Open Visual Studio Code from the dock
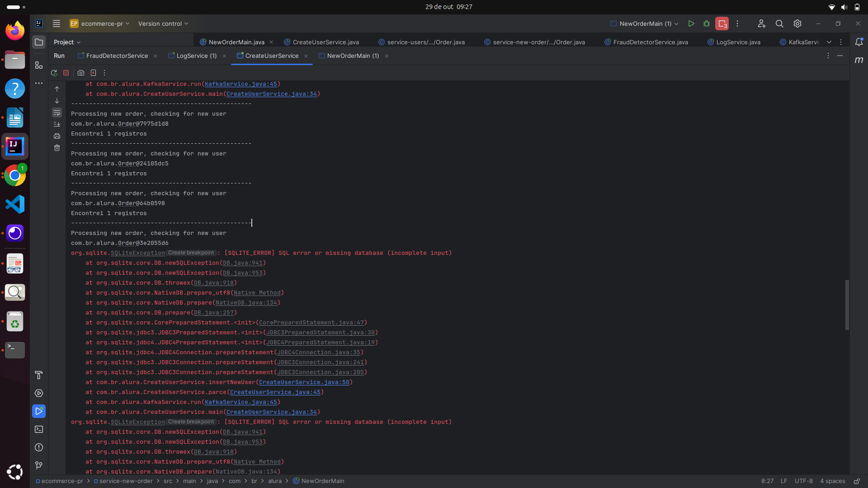The image size is (868, 488). coord(15,204)
